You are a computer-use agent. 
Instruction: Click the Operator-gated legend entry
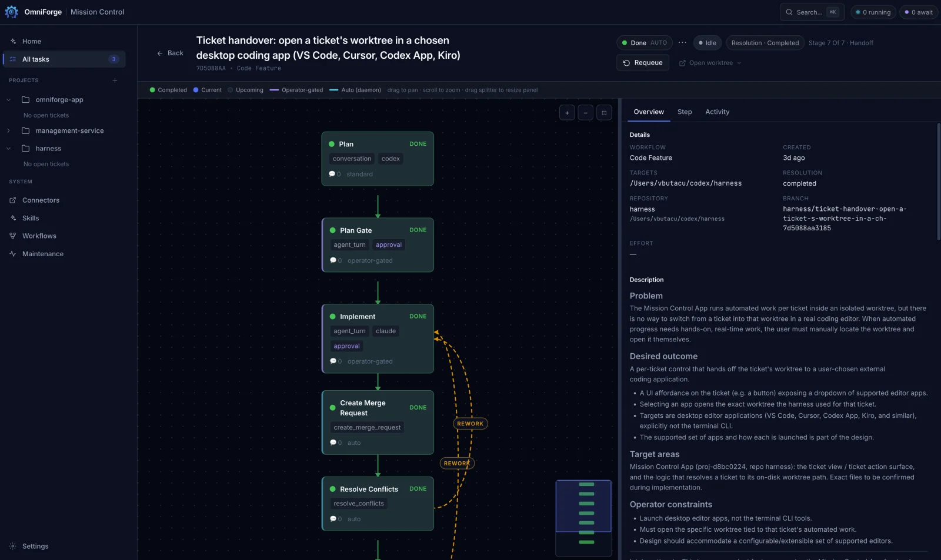point(296,90)
